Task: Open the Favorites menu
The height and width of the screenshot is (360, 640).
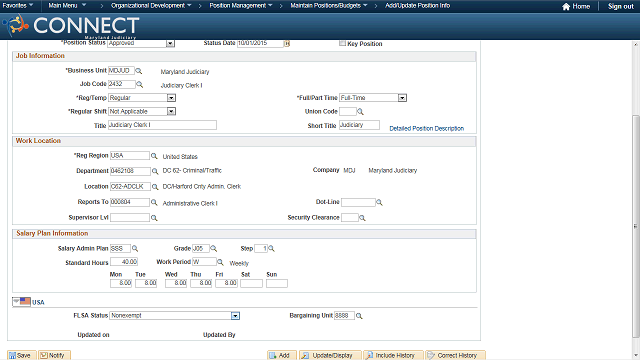Action: 18,6
